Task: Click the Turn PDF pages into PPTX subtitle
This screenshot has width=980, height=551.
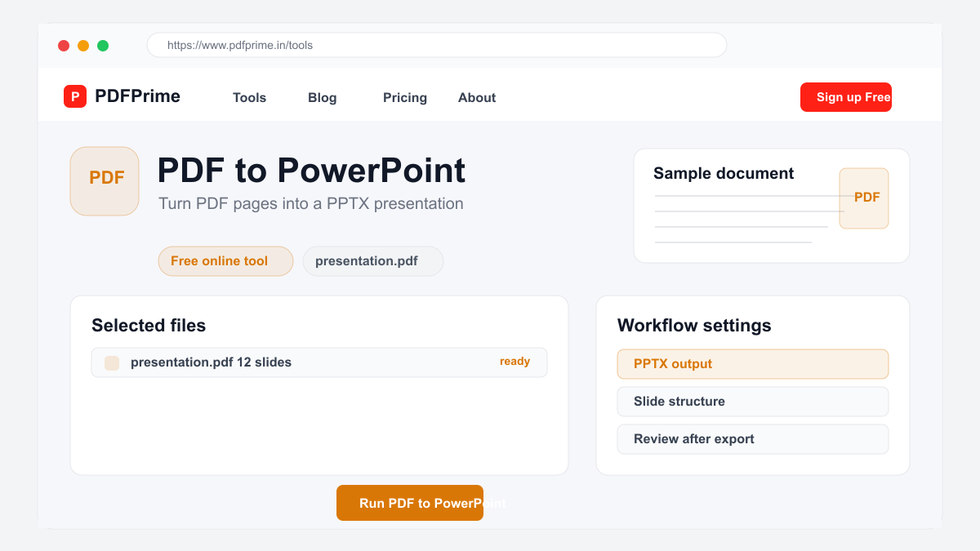Action: (311, 204)
